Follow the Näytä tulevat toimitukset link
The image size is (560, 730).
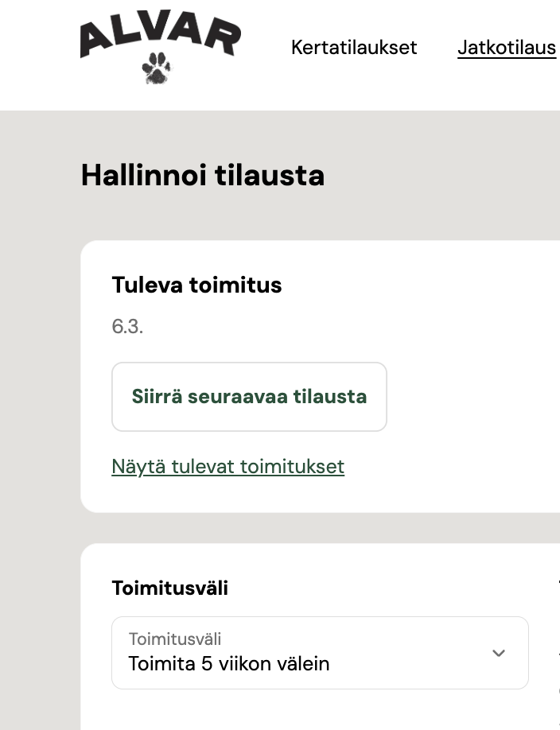227,466
